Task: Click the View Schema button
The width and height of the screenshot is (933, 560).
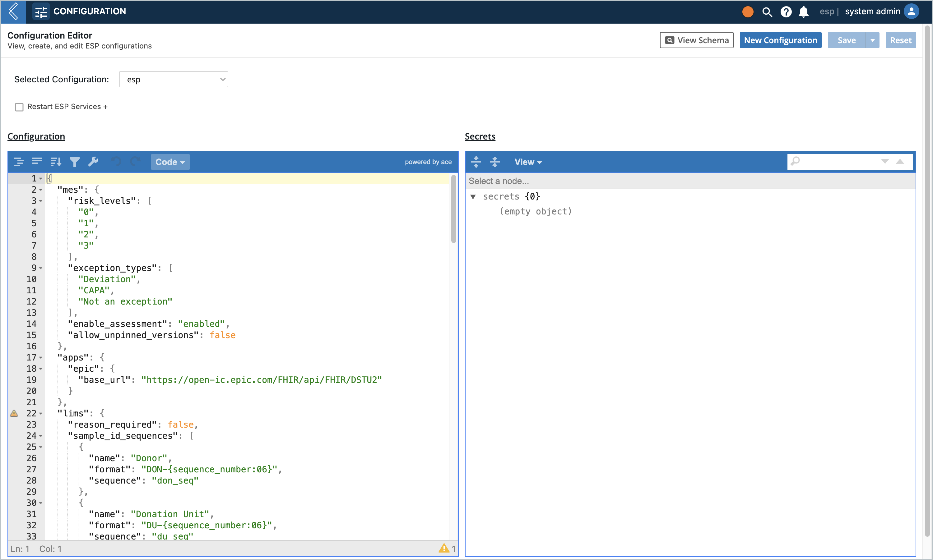Action: 697,40
